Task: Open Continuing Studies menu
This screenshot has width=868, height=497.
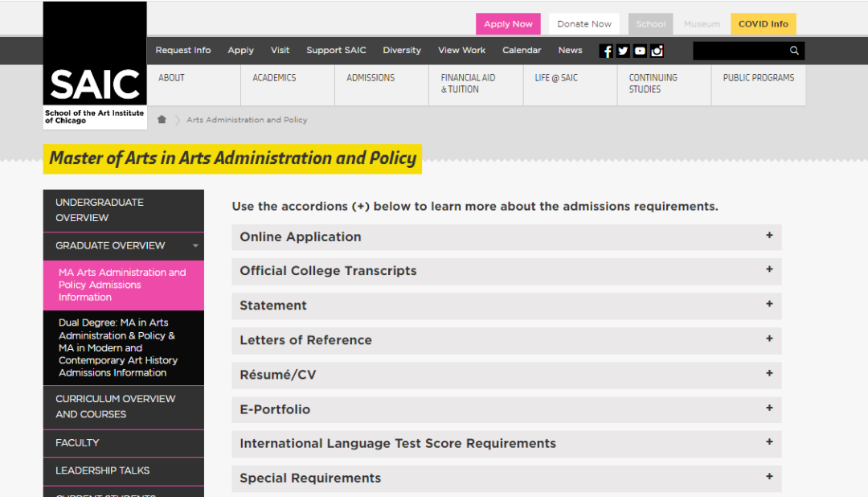Action: coord(665,84)
